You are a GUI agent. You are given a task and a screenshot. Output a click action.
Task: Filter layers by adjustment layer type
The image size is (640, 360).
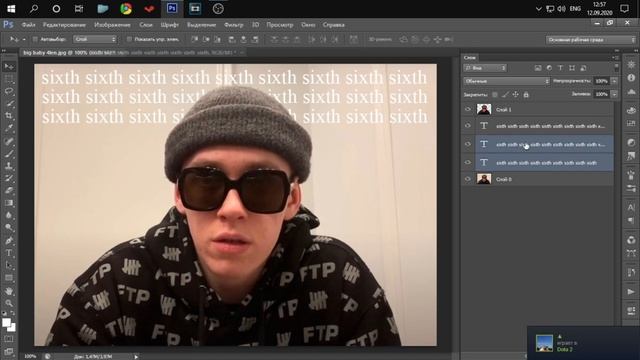549,68
